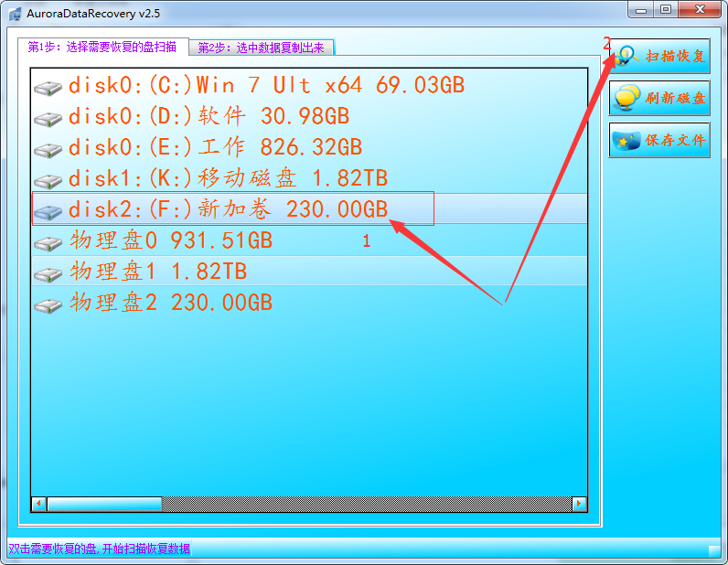Click the drive icon beside disk0 (C:) Win 7

[48, 88]
